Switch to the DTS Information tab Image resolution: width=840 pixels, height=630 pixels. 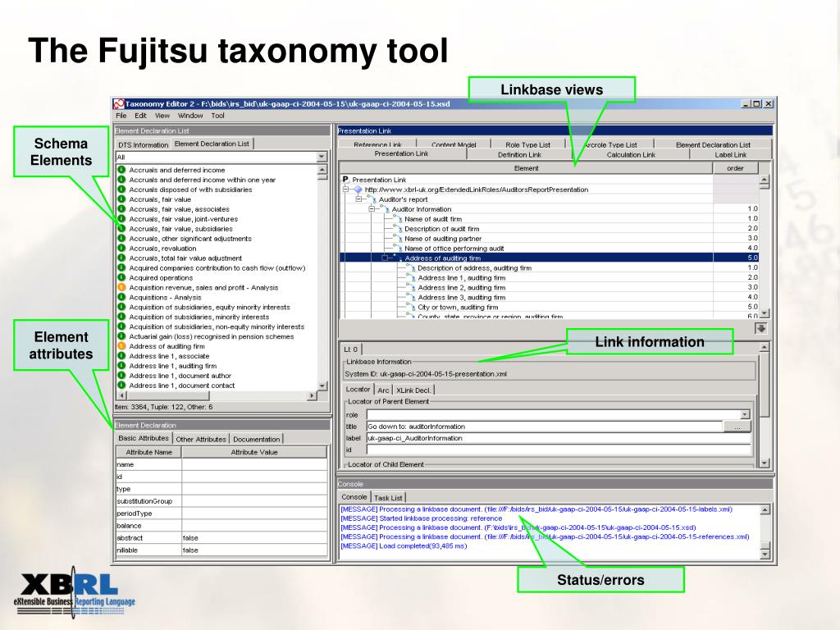[x=143, y=144]
